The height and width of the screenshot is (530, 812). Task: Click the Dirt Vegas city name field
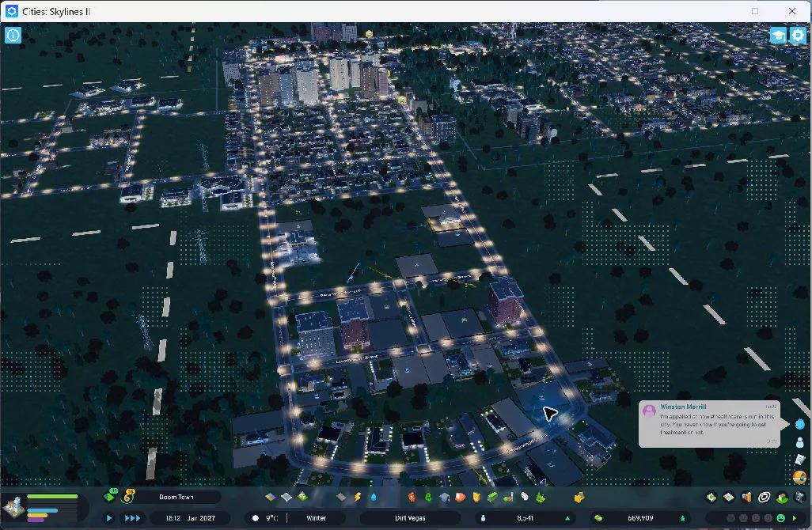[410, 518]
